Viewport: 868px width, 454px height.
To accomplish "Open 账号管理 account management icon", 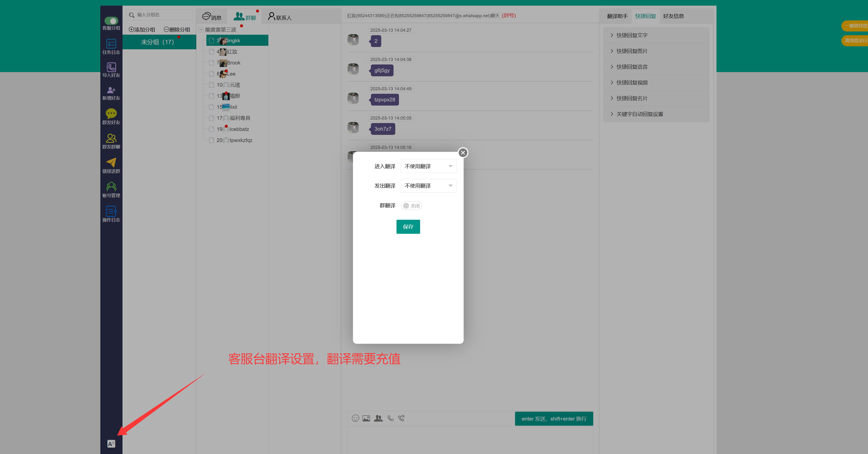I will click(111, 186).
